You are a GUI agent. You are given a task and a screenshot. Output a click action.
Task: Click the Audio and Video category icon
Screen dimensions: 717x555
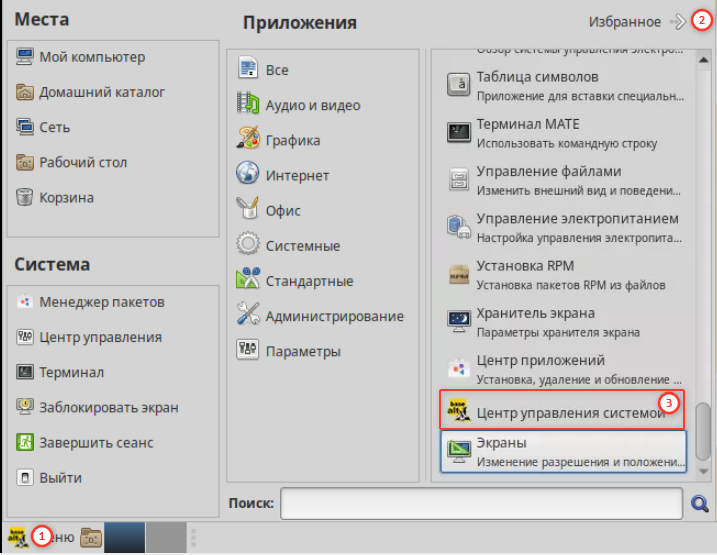pyautogui.click(x=248, y=104)
